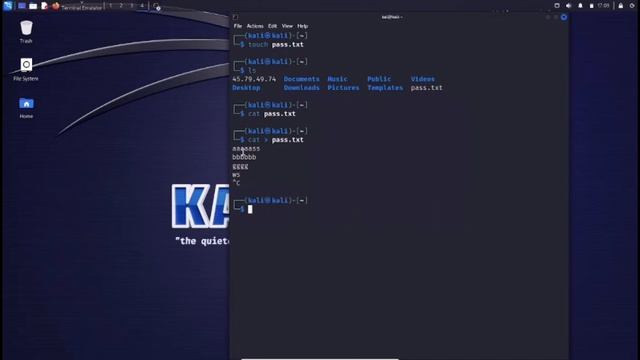Open the terminal Edit menu

tap(273, 26)
